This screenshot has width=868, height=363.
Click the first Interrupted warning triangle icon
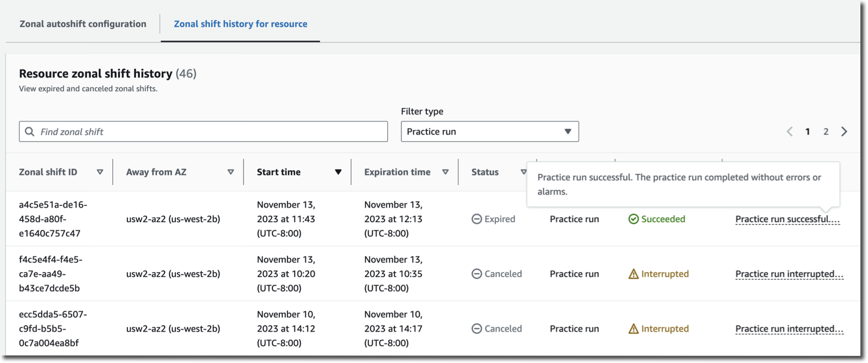point(633,274)
